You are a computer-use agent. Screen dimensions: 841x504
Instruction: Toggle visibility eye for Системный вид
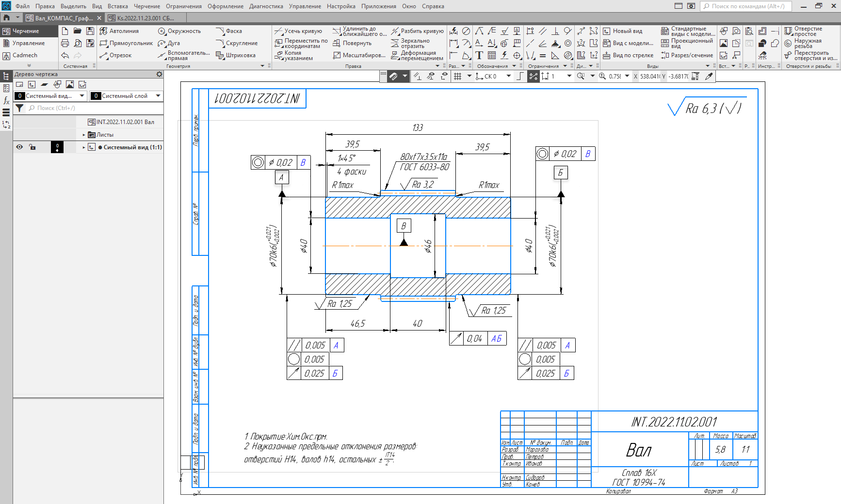[x=19, y=147]
